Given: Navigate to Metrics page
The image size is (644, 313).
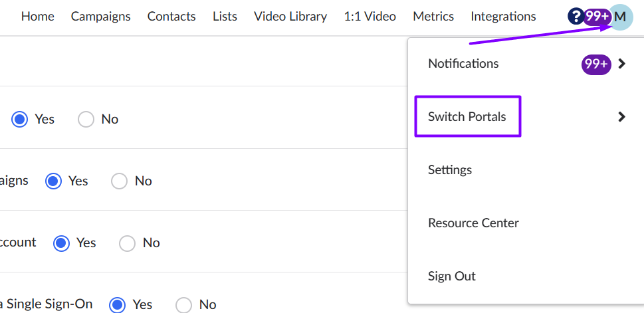Looking at the screenshot, I should 433,17.
